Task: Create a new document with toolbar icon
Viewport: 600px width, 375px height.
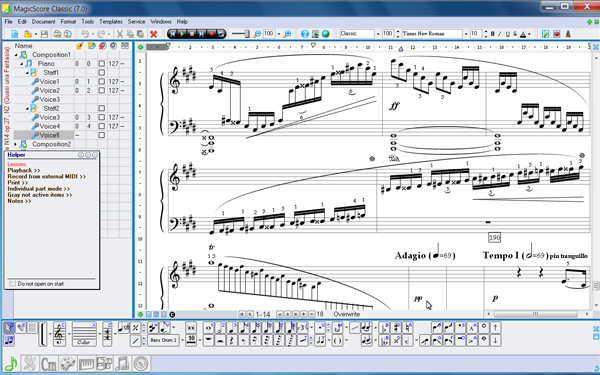Action: [x=15, y=34]
